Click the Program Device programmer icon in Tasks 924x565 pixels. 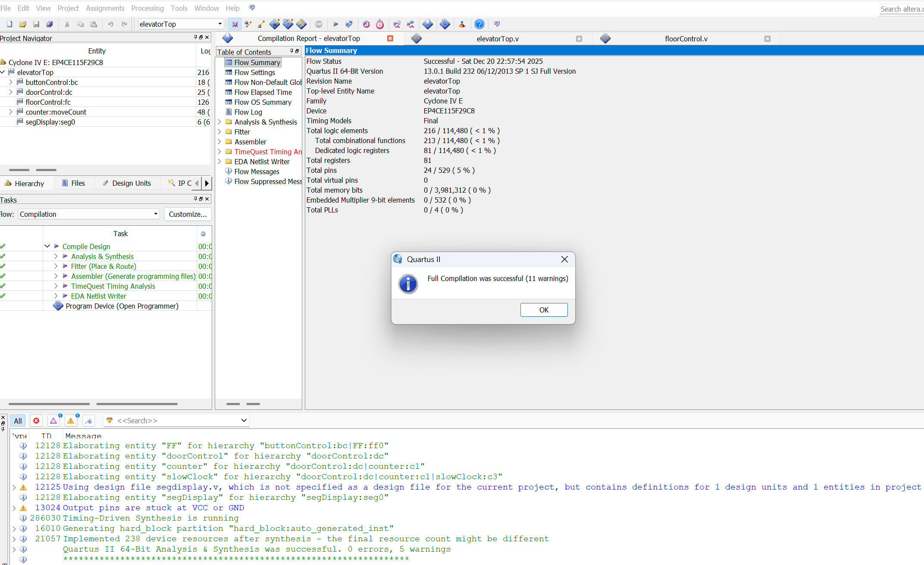tap(58, 306)
